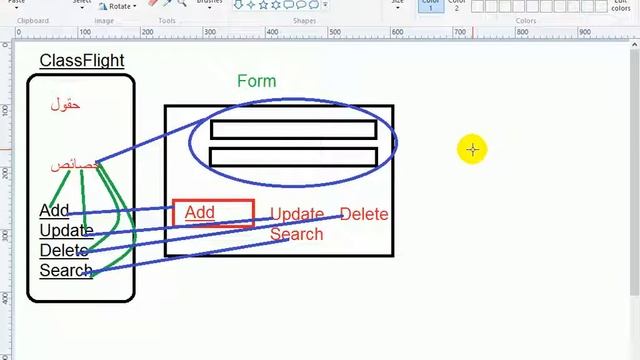Pick the first empty custom color slot
Screen dimensions: 640x360
(x=478, y=6)
